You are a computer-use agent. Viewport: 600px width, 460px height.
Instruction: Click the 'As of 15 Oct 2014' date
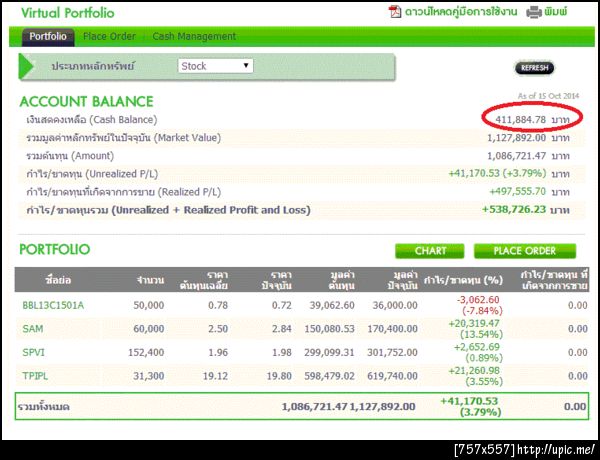click(x=548, y=96)
